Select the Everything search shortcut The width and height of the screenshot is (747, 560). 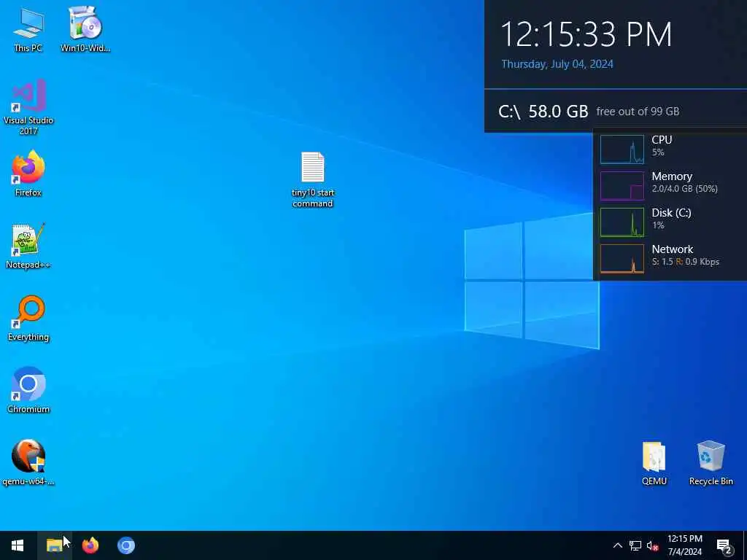pos(28,319)
